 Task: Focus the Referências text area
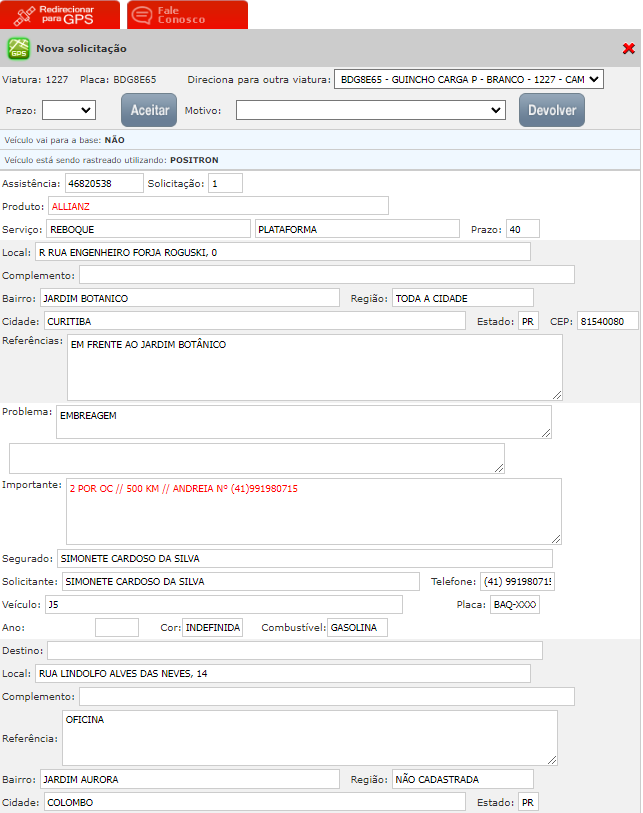tap(314, 367)
